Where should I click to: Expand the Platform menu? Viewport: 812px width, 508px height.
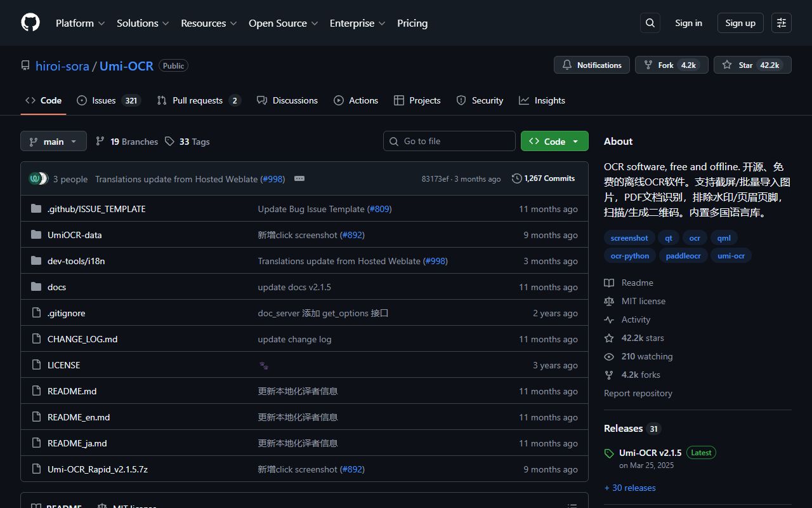[x=80, y=23]
